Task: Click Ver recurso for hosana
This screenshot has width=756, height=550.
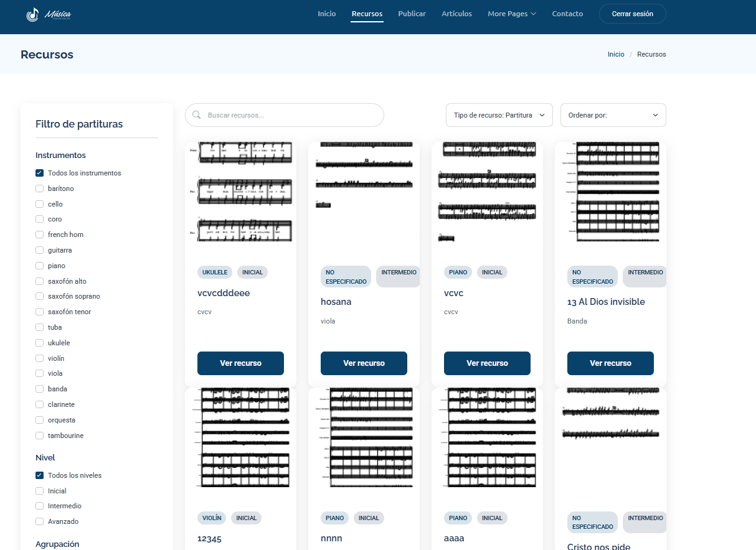Action: [364, 363]
